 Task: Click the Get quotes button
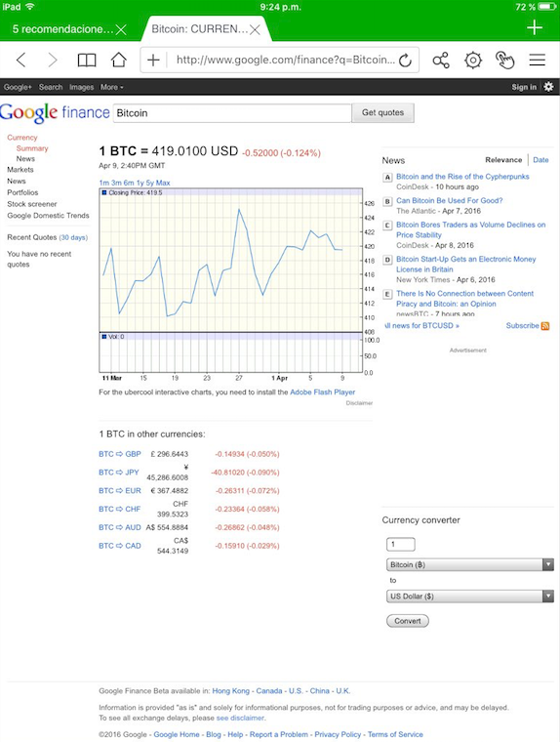382,112
